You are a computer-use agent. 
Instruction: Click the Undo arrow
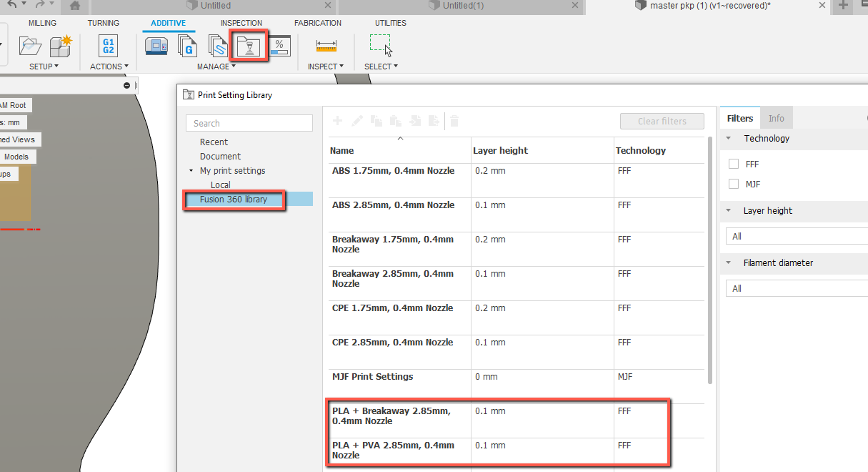click(x=13, y=6)
